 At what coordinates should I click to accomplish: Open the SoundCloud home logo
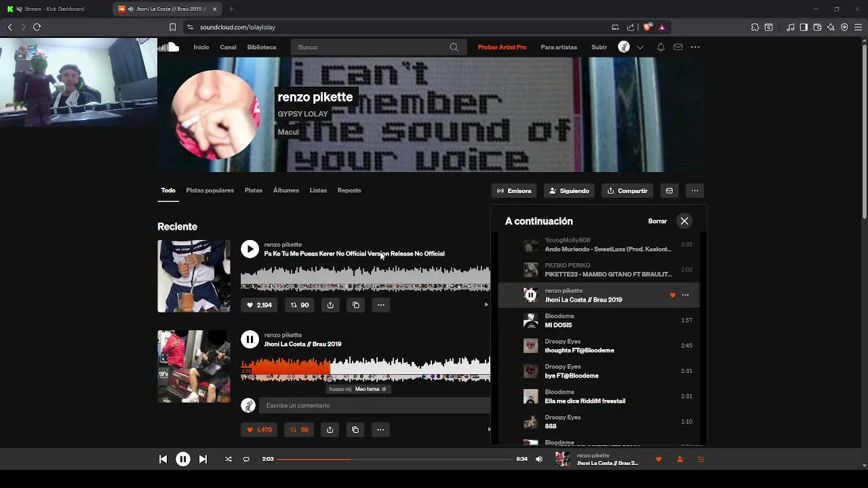pyautogui.click(x=168, y=47)
